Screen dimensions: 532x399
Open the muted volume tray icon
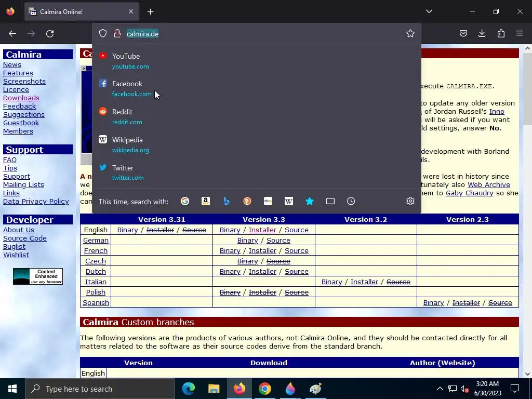click(465, 389)
